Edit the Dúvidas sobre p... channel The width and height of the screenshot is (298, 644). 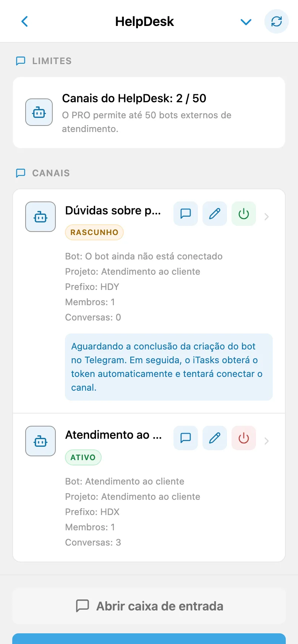coord(215,214)
